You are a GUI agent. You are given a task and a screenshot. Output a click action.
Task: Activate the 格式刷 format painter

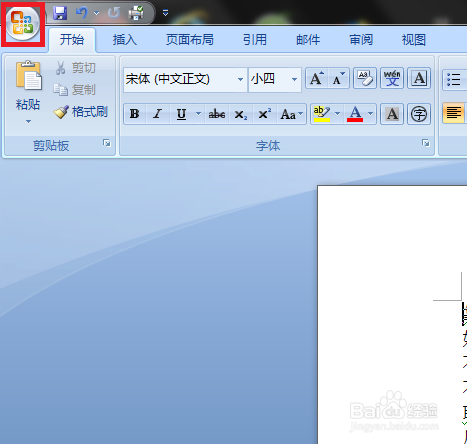80,112
